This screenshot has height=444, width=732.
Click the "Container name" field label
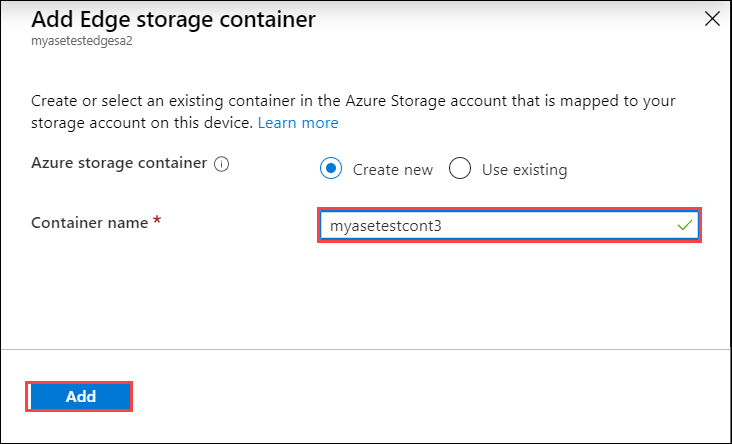click(x=90, y=222)
